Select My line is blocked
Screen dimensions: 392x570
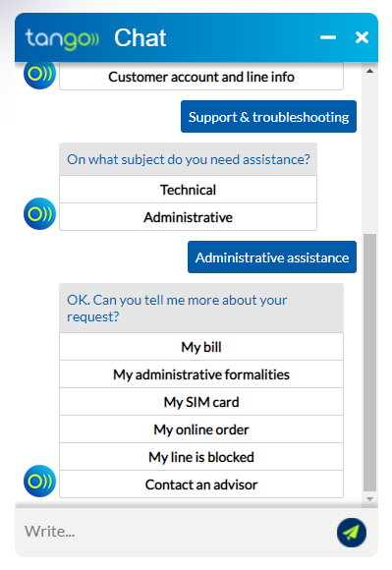pos(201,457)
